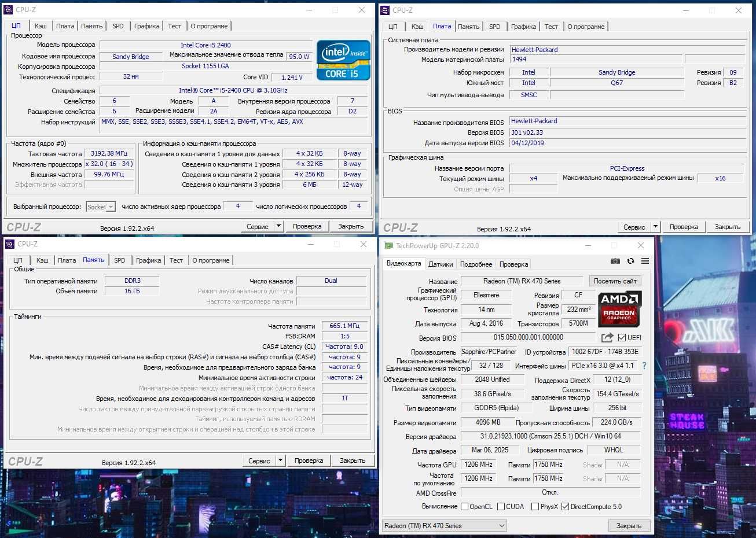756x538 pixels.
Task: Click the Radeon (TM) RX 470 Series name field
Action: 522,281
